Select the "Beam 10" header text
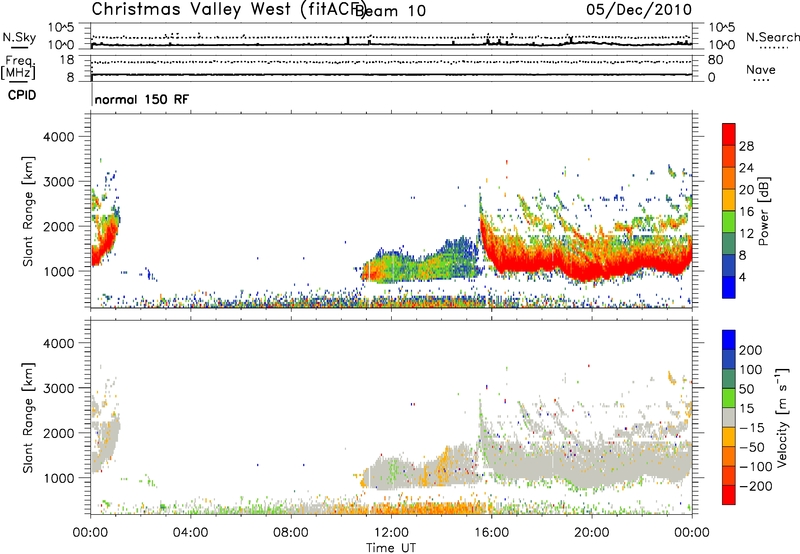Screen dimensions: 800x554 [x=390, y=11]
